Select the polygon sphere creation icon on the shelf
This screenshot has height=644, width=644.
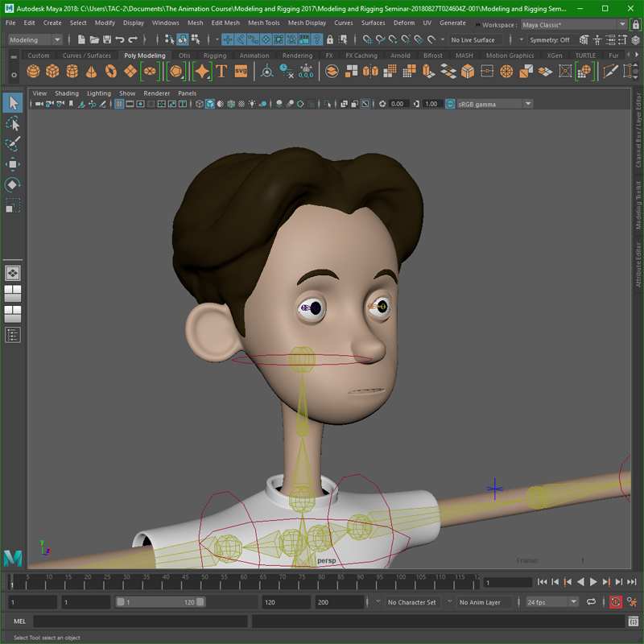click(x=33, y=72)
